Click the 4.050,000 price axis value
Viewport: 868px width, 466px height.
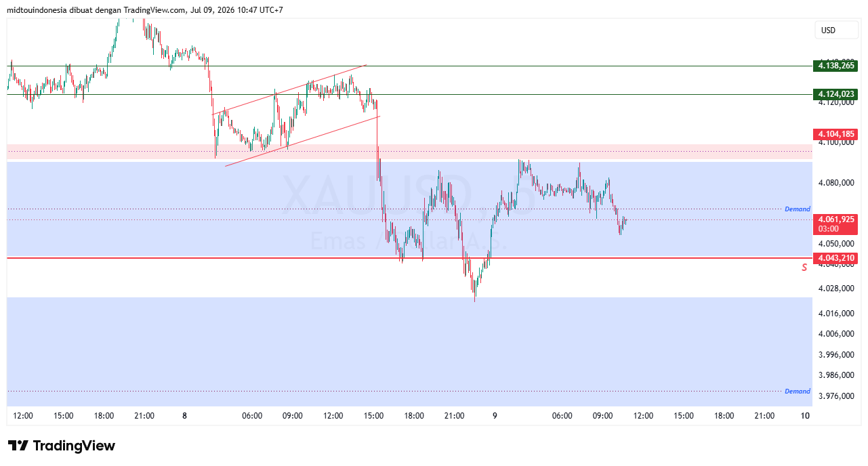point(836,243)
